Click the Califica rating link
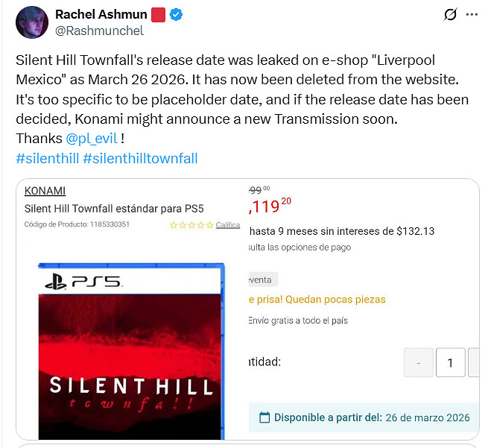 tap(228, 224)
